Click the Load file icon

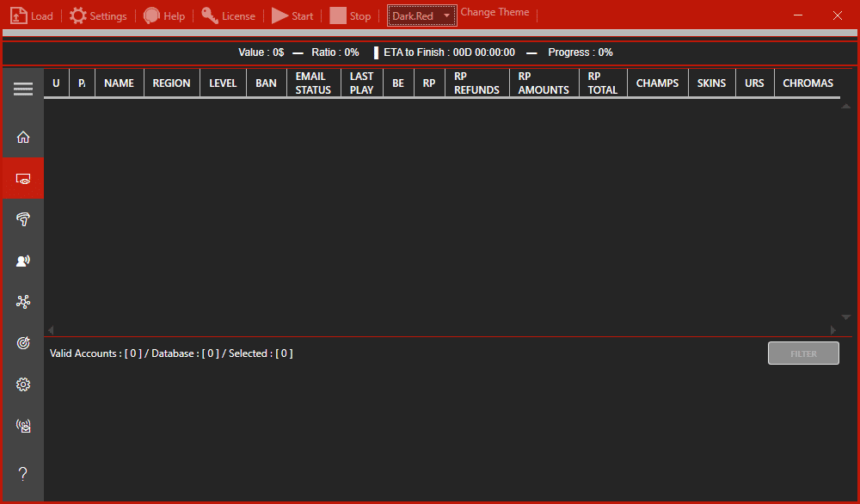point(19,15)
